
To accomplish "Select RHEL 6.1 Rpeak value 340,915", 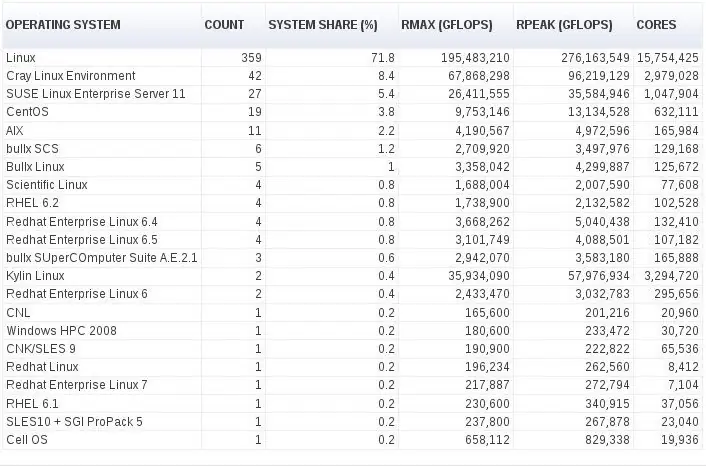I will (607, 403).
